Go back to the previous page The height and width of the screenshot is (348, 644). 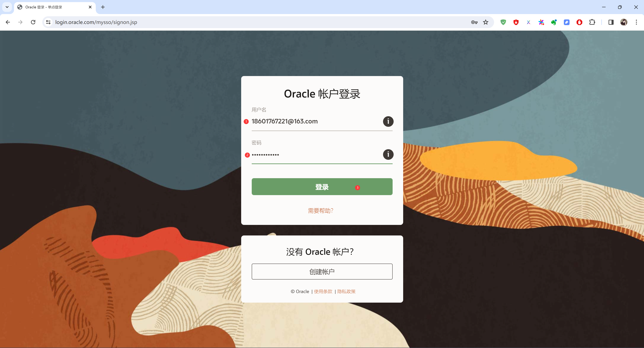point(8,22)
